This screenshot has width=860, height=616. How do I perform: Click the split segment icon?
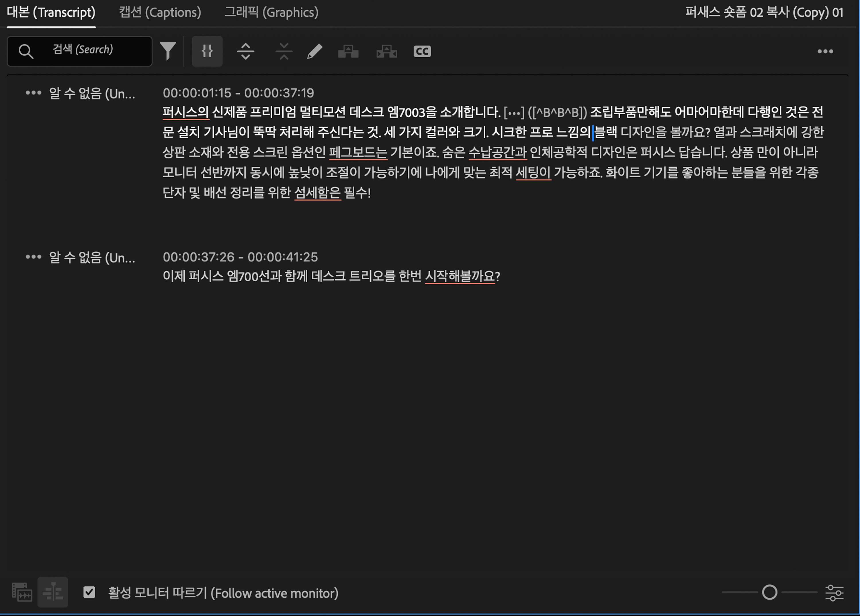coord(245,51)
